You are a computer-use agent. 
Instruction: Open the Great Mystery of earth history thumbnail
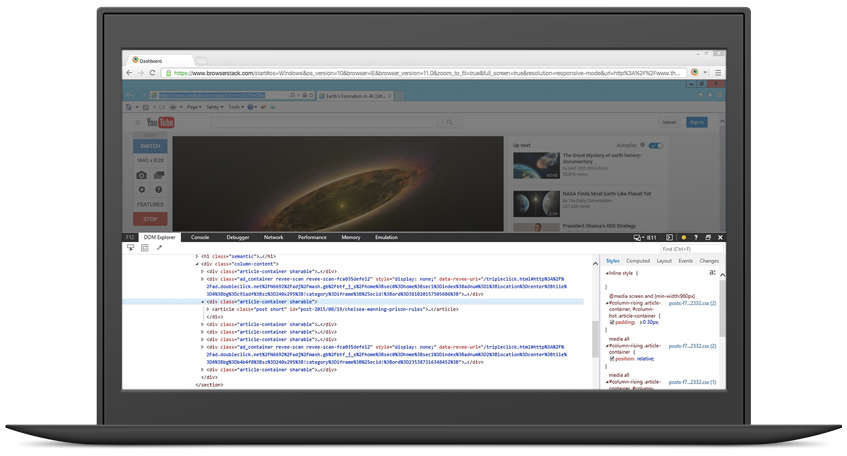[536, 165]
